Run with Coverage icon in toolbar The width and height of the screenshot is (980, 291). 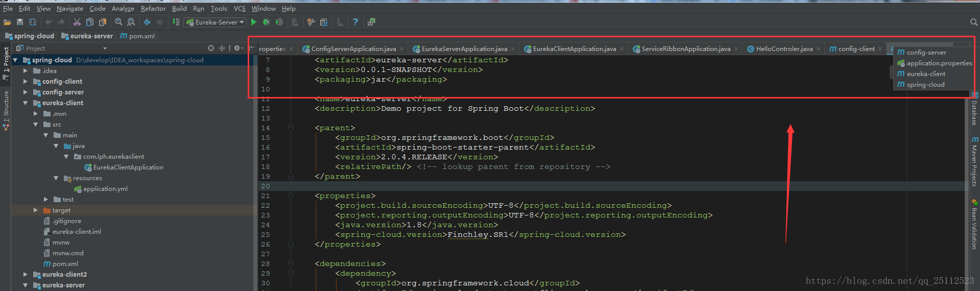pos(279,22)
